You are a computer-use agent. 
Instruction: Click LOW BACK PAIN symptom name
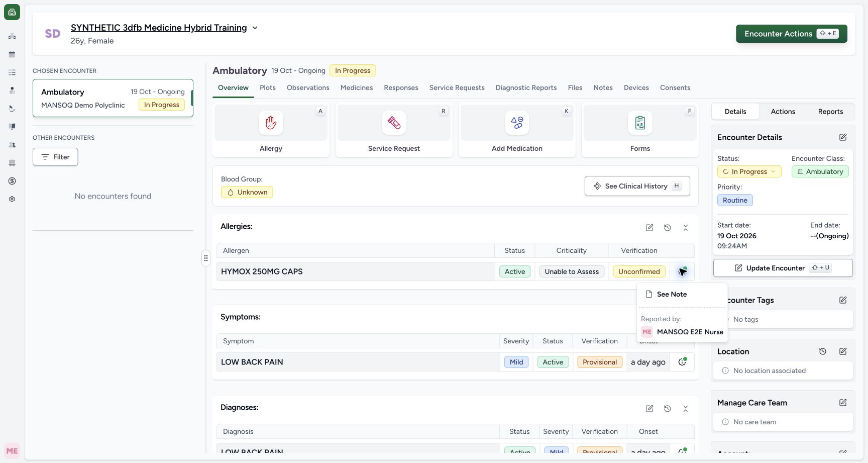tap(252, 362)
